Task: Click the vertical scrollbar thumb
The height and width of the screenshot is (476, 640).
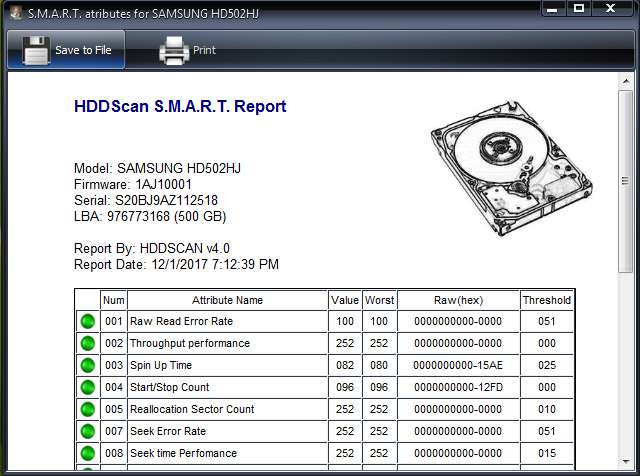Action: pyautogui.click(x=626, y=180)
